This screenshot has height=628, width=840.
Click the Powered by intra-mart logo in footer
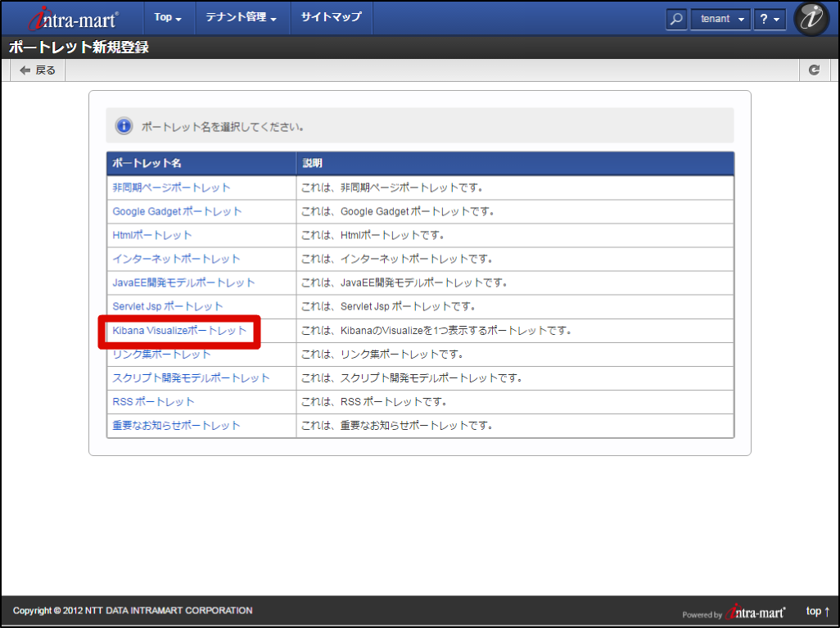[x=754, y=611]
